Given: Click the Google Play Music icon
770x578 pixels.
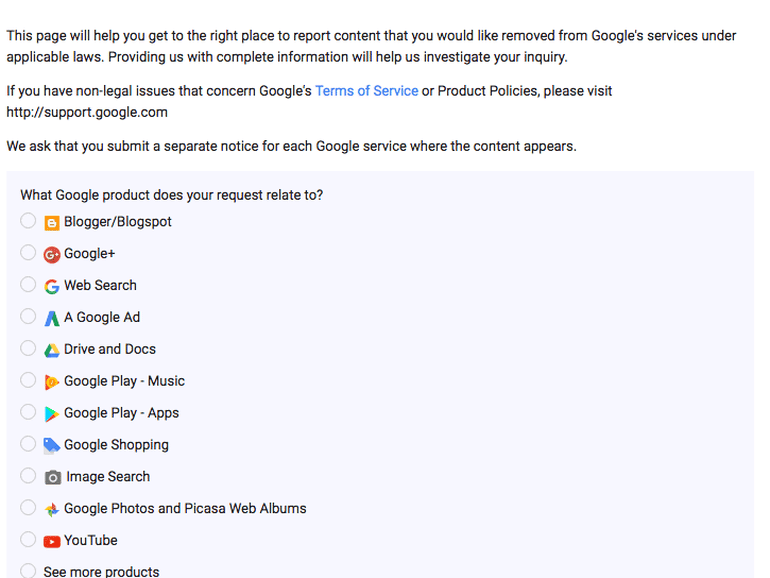Looking at the screenshot, I should click(52, 382).
